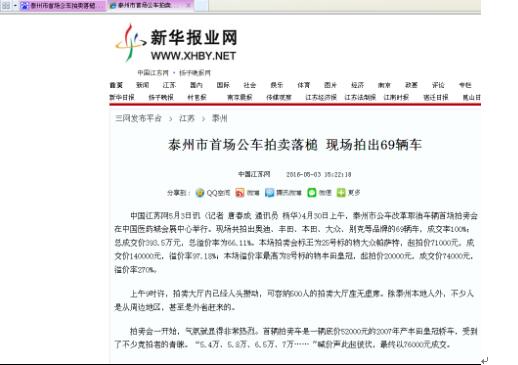
Task: Open the tab list dropdown arrow
Action: 15,5
